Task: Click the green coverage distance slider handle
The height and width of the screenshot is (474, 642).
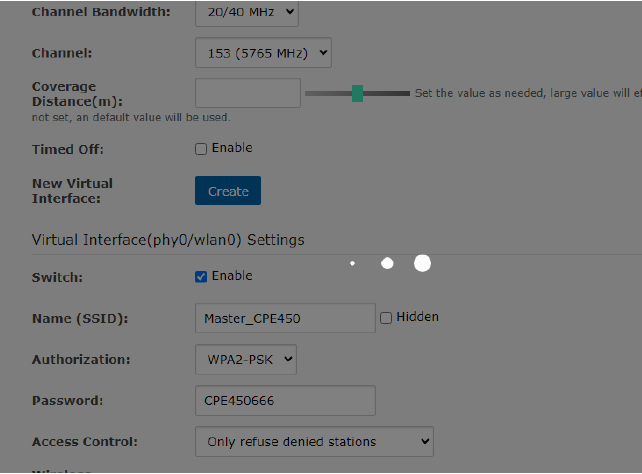Action: [x=357, y=93]
